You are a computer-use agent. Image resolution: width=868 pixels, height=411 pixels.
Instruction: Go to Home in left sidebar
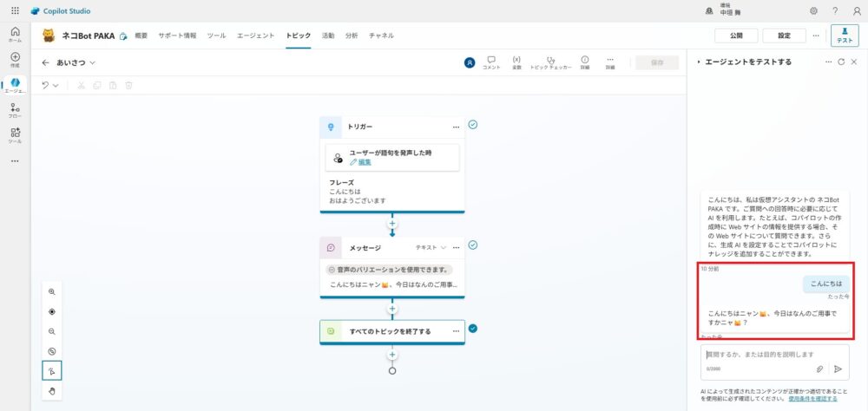click(15, 35)
